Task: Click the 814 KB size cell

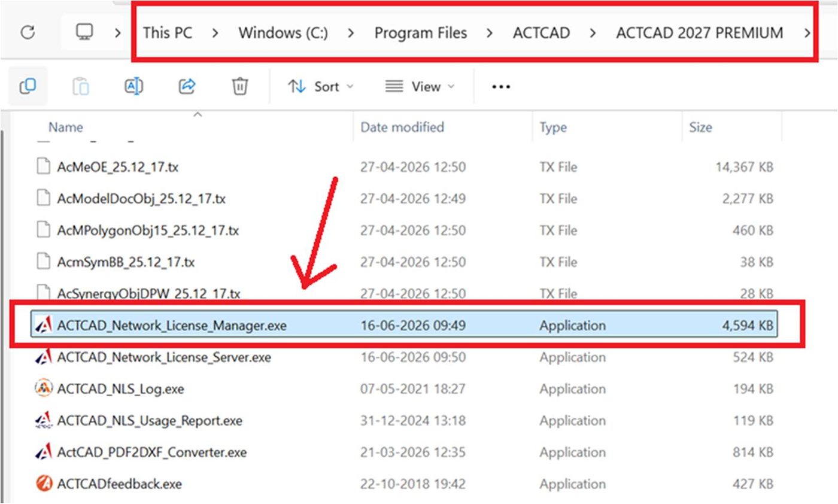Action: click(752, 453)
